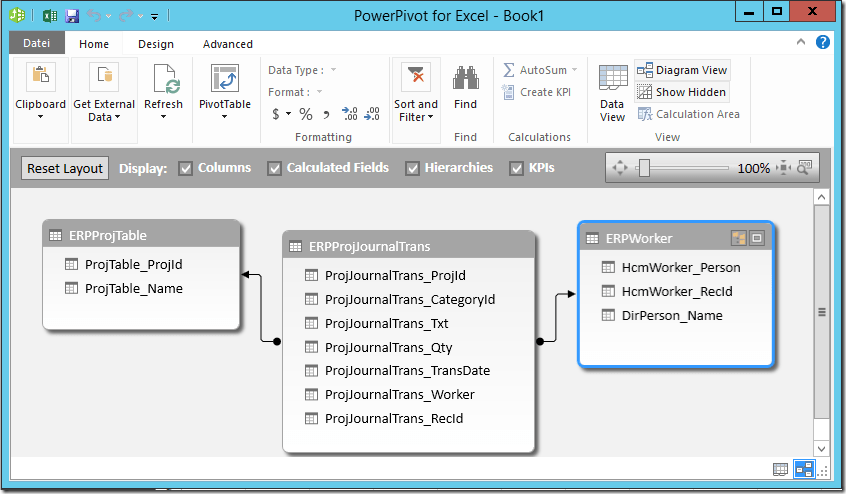Adjust the diagram zoom slider handle
This screenshot has width=846, height=494.
click(x=644, y=168)
